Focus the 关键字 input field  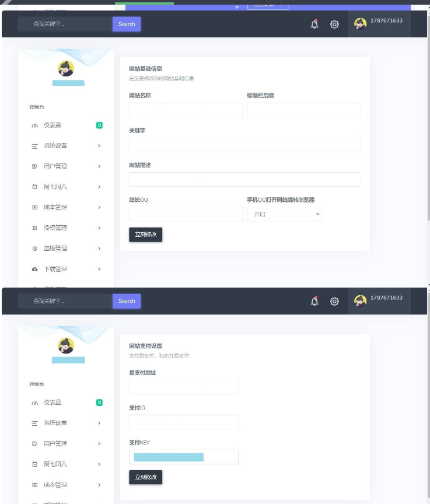coord(245,145)
